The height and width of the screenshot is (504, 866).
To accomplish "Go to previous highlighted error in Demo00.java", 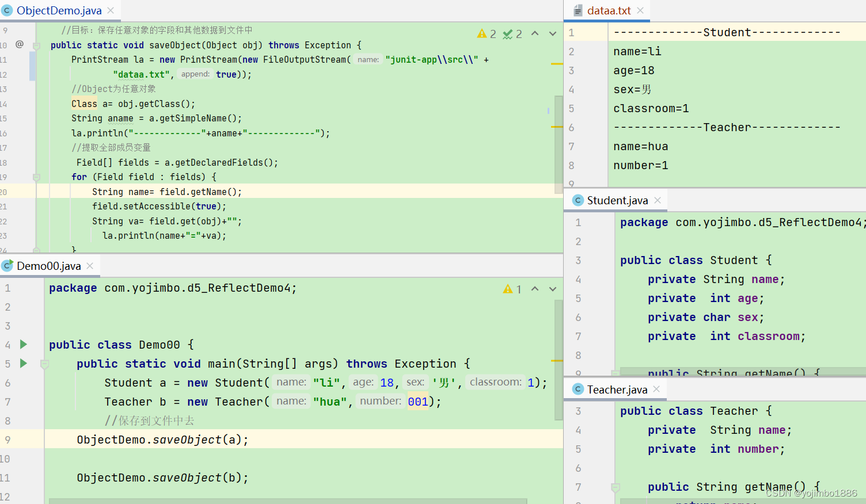I will [x=535, y=289].
